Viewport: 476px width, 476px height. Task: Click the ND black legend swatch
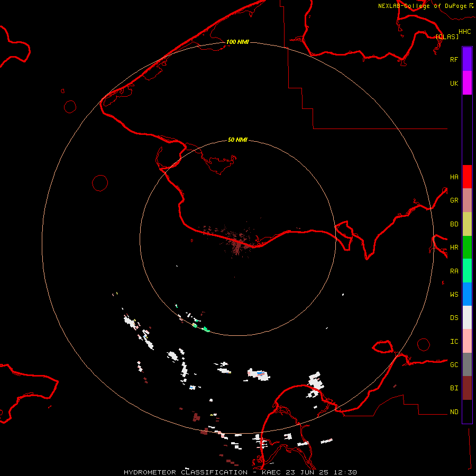pyautogui.click(x=467, y=411)
